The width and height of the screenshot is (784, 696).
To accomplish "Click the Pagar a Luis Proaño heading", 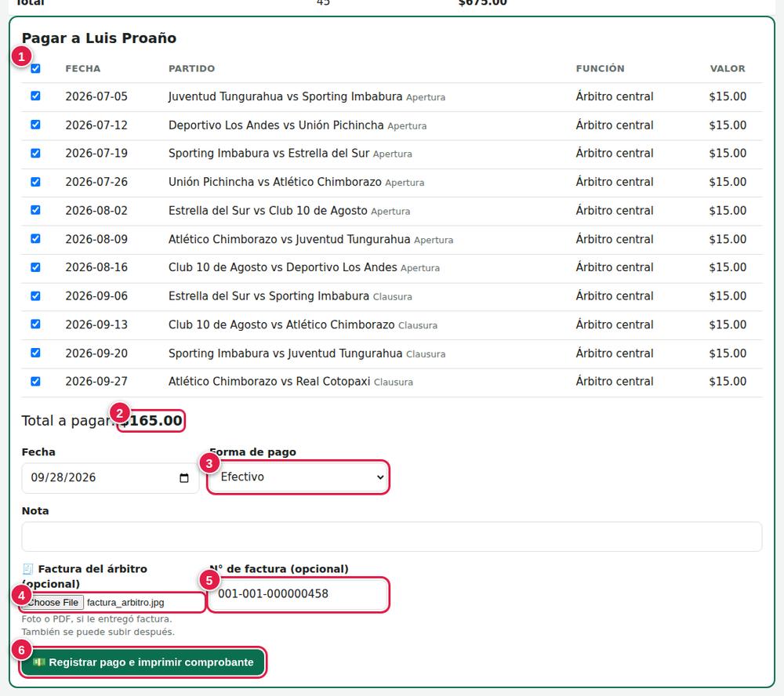I will click(x=99, y=38).
